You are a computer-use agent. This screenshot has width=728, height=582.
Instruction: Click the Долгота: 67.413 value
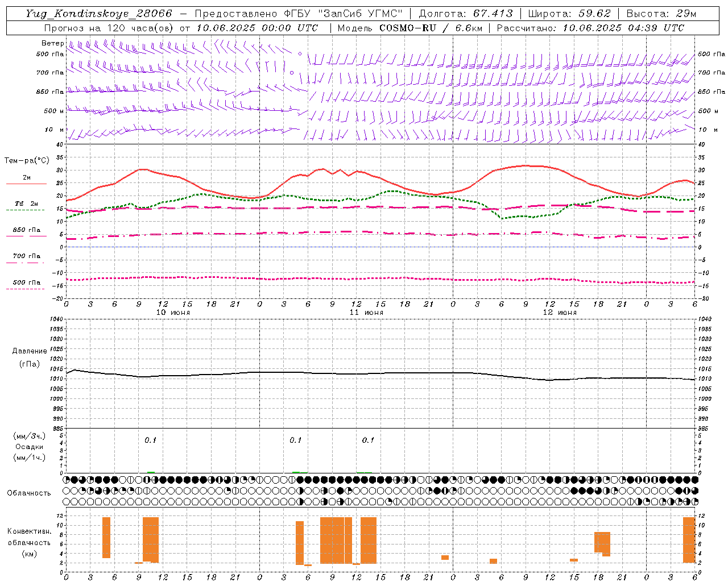(x=466, y=14)
